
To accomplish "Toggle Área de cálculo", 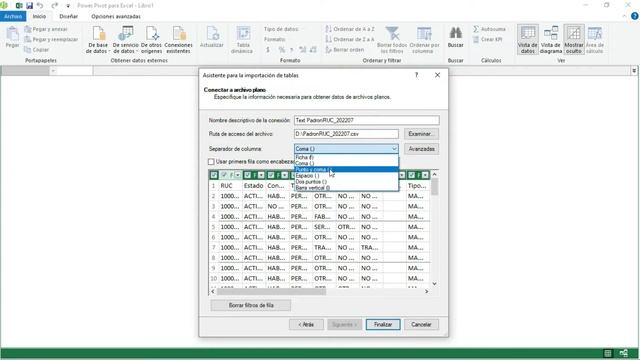I will (595, 40).
